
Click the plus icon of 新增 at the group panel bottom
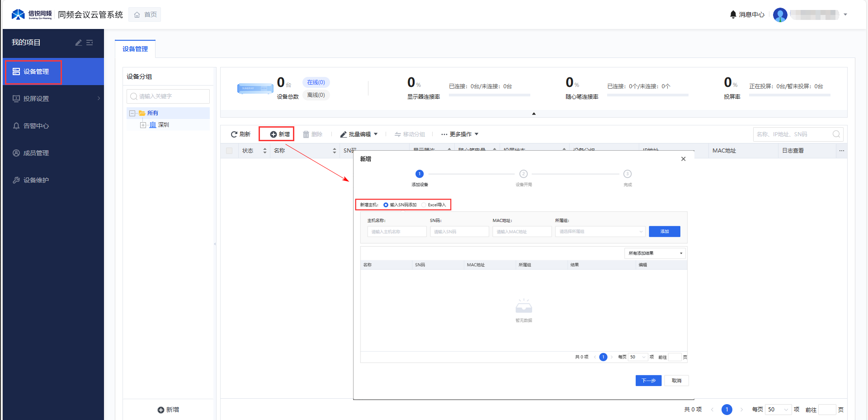pyautogui.click(x=161, y=410)
